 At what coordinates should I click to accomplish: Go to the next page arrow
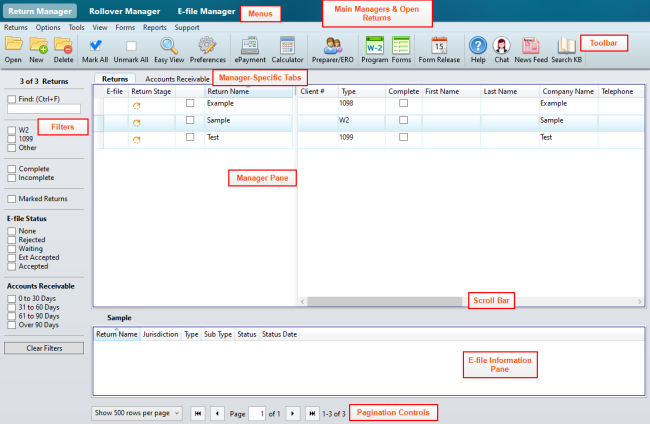(x=292, y=412)
